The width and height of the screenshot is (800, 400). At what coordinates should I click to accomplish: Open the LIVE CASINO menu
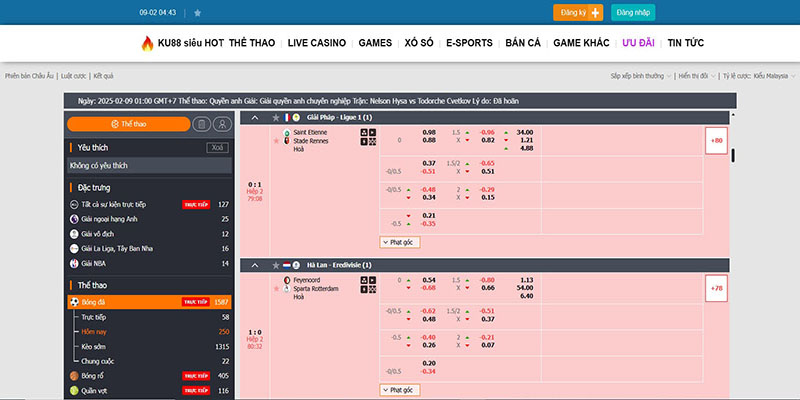316,43
